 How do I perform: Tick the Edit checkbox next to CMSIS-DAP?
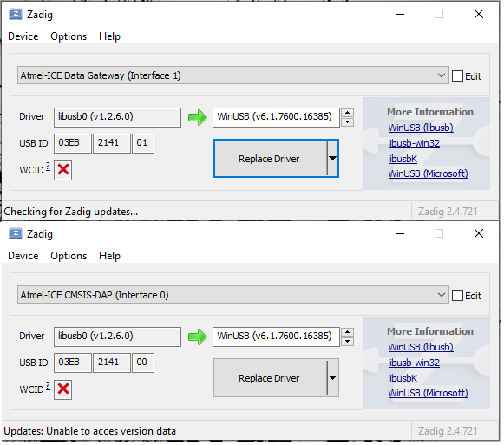[x=457, y=296]
